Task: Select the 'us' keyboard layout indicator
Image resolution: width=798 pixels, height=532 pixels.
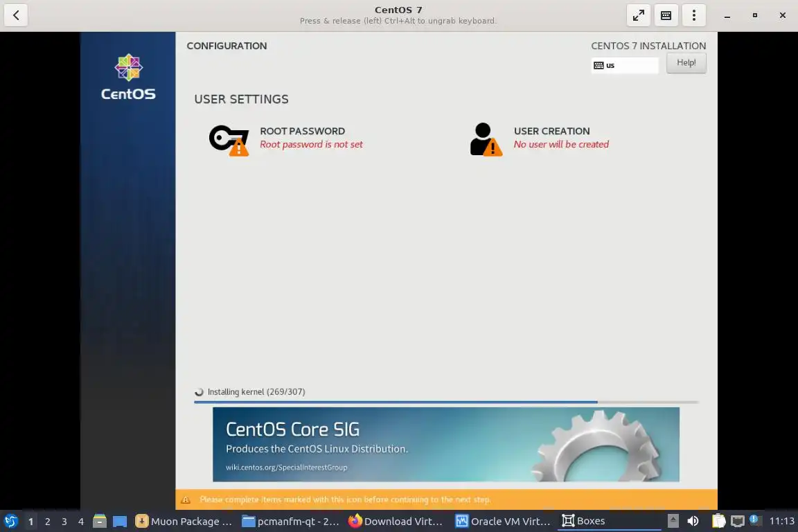Action: 624,65
